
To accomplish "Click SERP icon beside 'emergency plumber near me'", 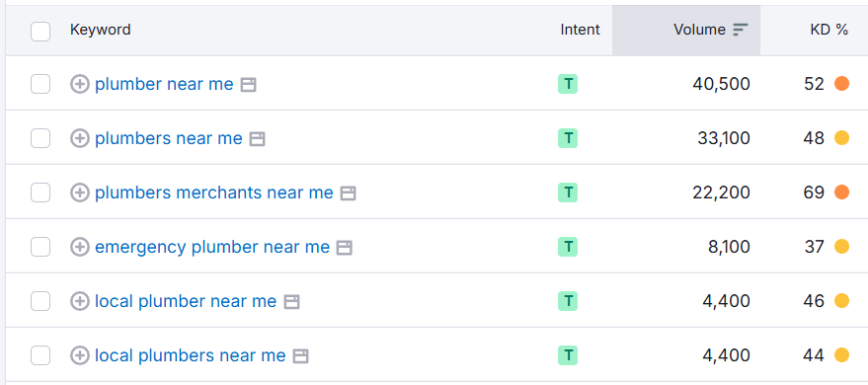I will point(345,247).
